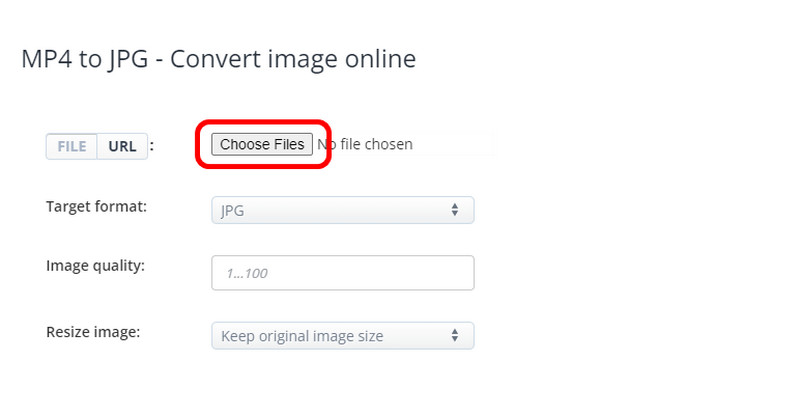
Task: Click the blank middle of the Target format box
Action: (340, 210)
